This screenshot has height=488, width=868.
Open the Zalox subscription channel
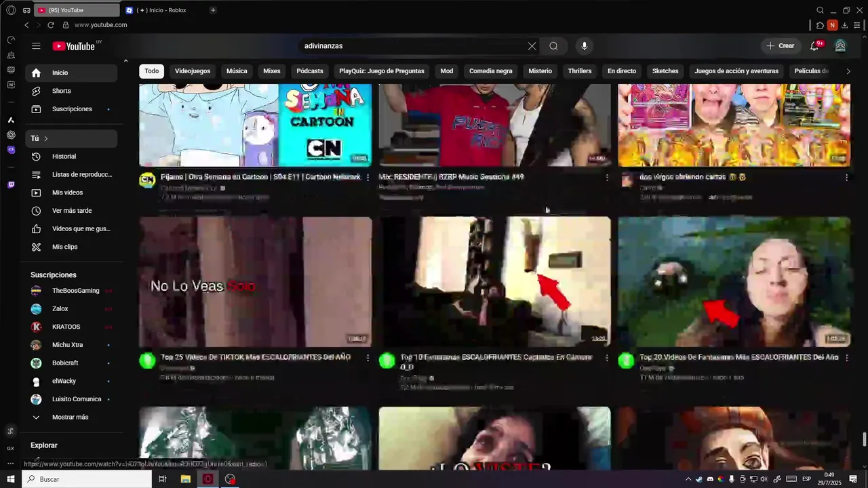(71, 309)
